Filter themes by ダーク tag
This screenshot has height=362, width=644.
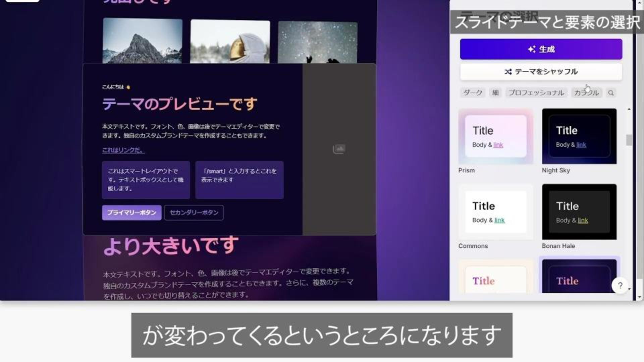[472, 93]
